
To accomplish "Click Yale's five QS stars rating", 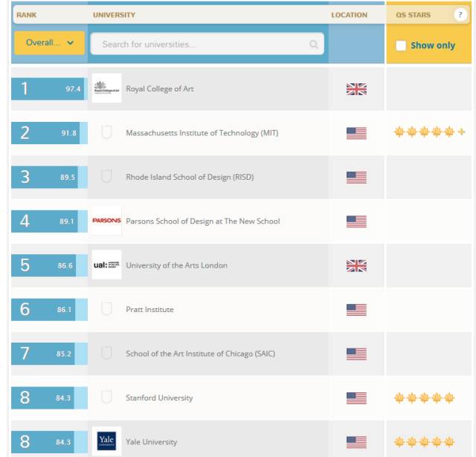I will (424, 442).
